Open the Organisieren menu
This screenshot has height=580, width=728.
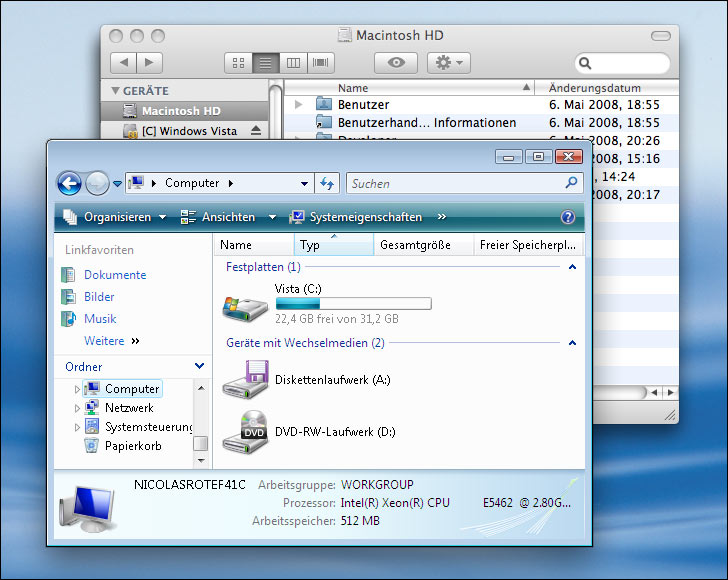coord(116,217)
